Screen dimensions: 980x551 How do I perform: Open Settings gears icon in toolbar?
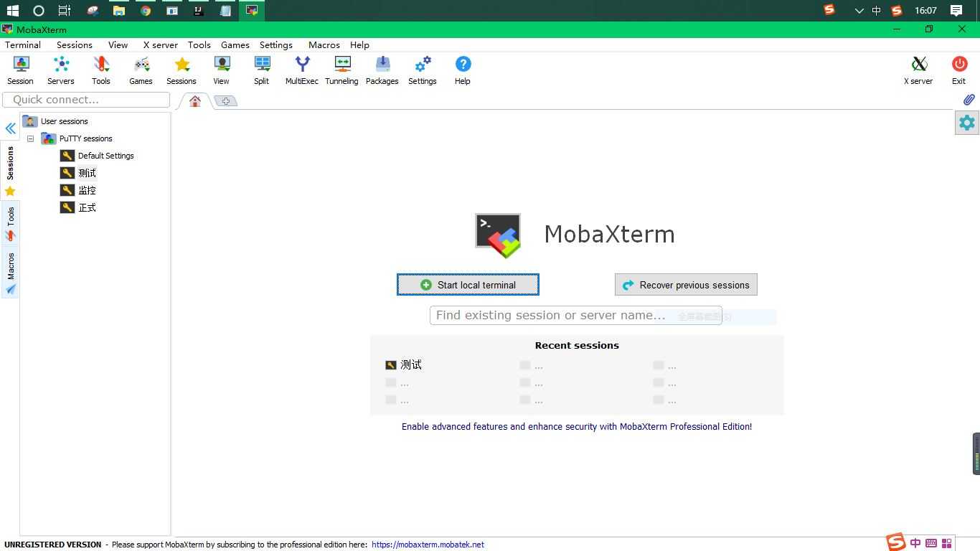pyautogui.click(x=423, y=70)
